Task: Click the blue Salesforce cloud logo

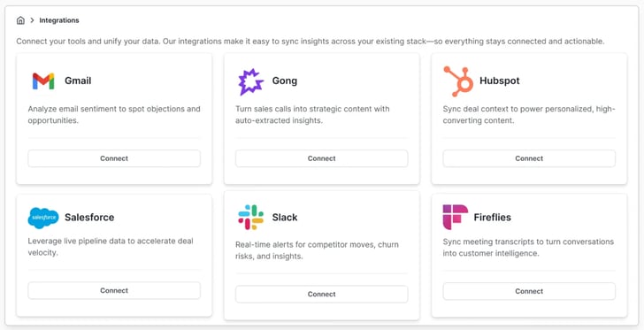Action: pos(43,218)
